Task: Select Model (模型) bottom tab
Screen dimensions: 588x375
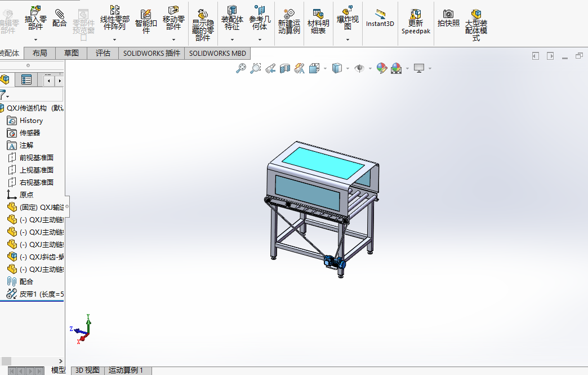Action: (59, 370)
